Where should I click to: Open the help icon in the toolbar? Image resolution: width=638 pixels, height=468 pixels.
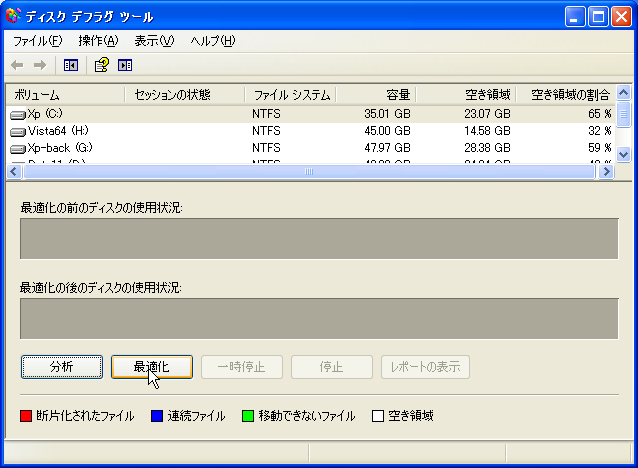point(101,65)
